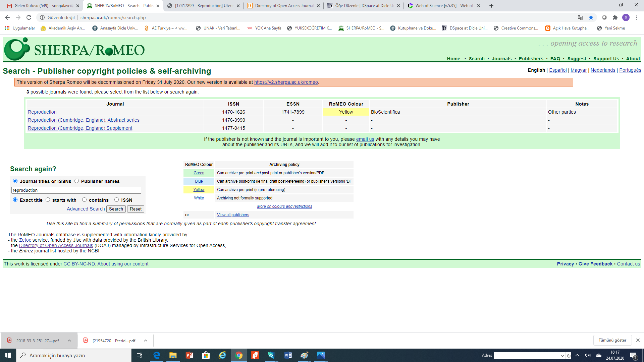Select the Exact title radio option

tap(15, 200)
